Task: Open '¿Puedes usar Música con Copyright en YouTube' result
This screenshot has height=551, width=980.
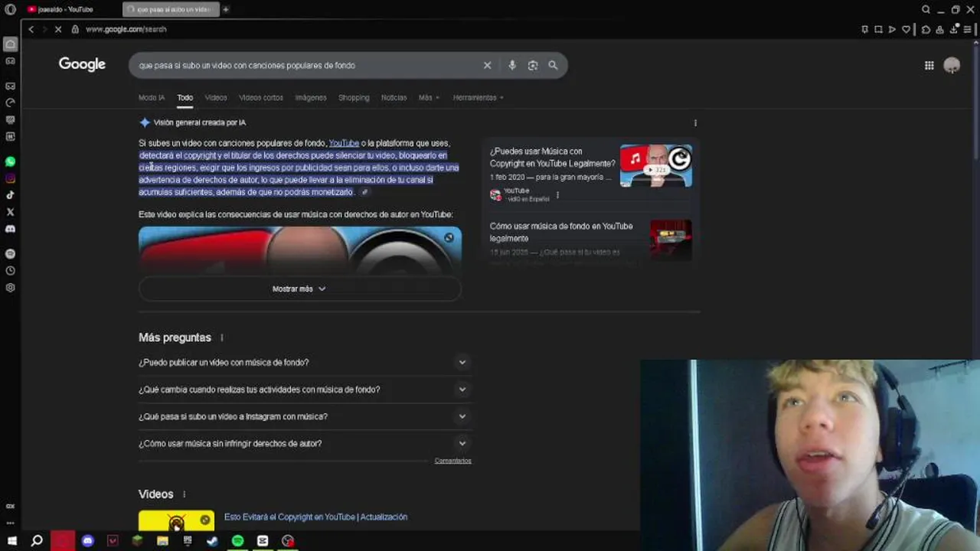Action: tap(552, 157)
